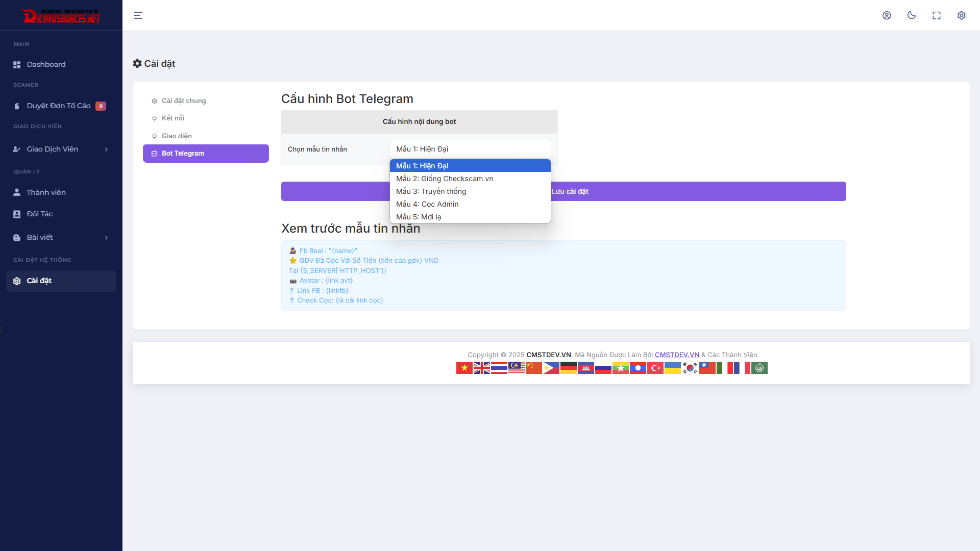Open the CMSTDEV.VN footer link
The height and width of the screenshot is (551, 980).
point(677,355)
